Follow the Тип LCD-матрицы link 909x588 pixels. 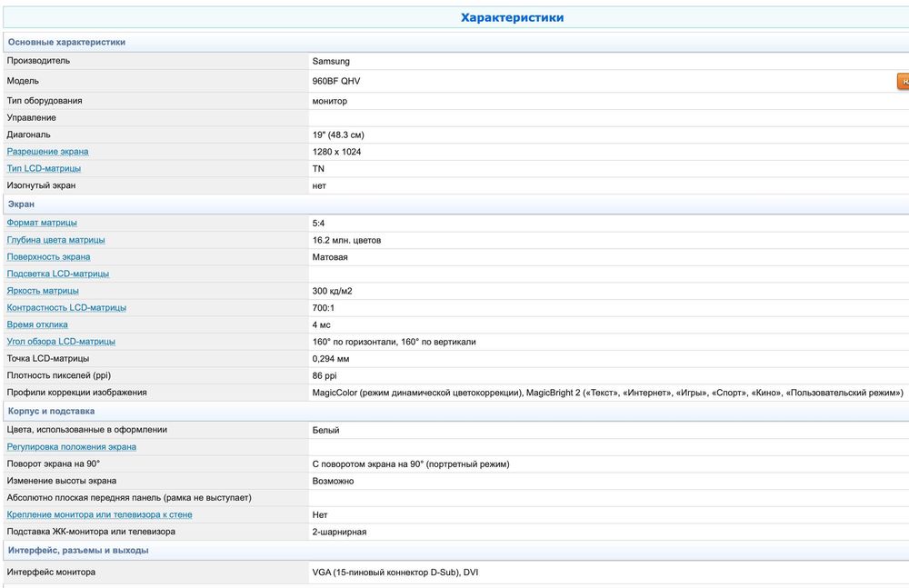pos(44,168)
